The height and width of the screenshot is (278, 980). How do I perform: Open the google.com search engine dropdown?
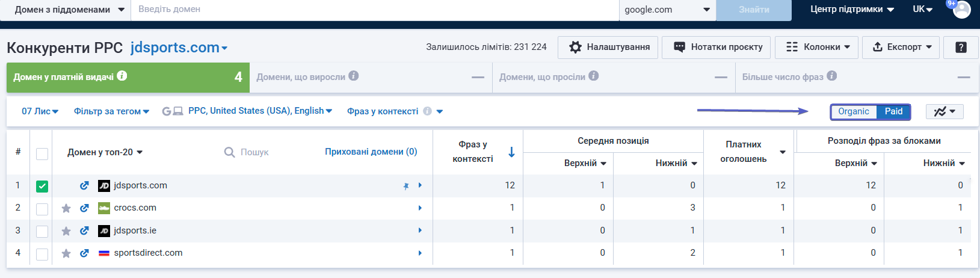pyautogui.click(x=667, y=10)
